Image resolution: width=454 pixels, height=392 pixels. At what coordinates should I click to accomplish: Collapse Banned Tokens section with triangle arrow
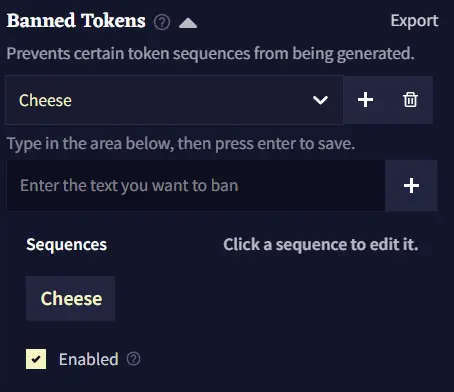(x=188, y=23)
